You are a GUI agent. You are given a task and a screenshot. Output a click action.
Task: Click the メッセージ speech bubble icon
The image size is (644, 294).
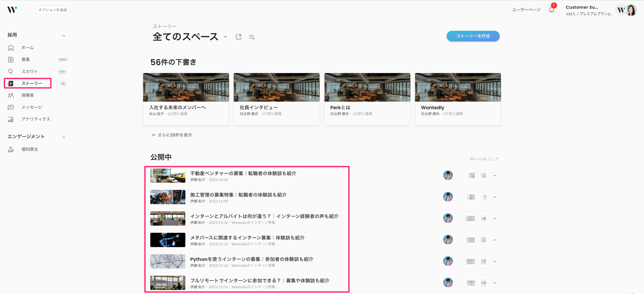pos(11,107)
